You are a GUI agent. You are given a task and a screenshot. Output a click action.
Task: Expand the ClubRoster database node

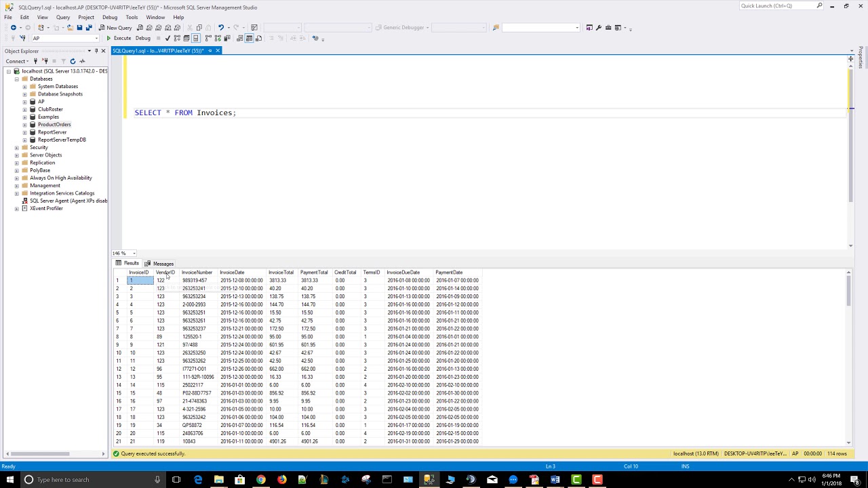click(25, 109)
